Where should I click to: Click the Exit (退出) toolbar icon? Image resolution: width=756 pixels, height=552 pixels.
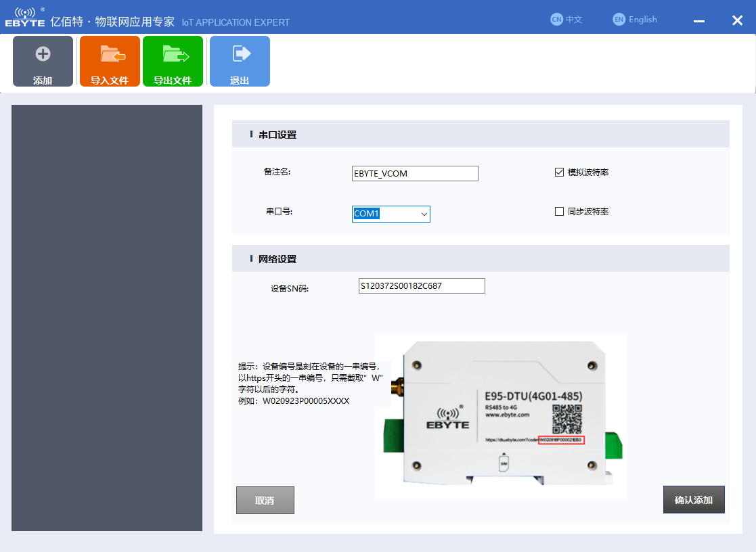(240, 53)
